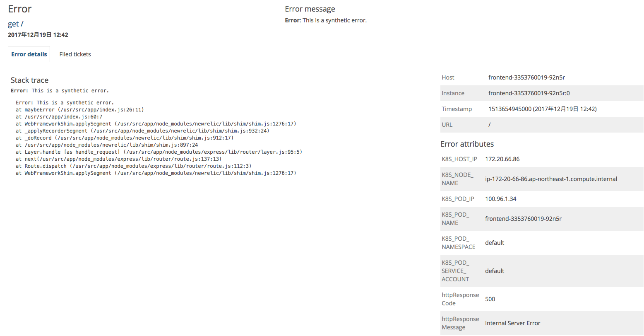Viewport: 644px width, 336px height.
Task: Click the 'Error attributes' heading
Action: (x=467, y=144)
